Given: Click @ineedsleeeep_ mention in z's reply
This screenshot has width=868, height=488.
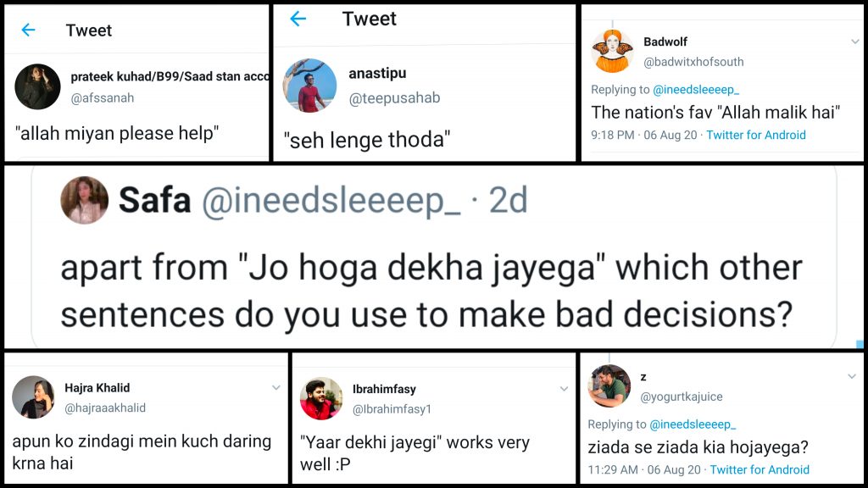Looking at the screenshot, I should [693, 424].
